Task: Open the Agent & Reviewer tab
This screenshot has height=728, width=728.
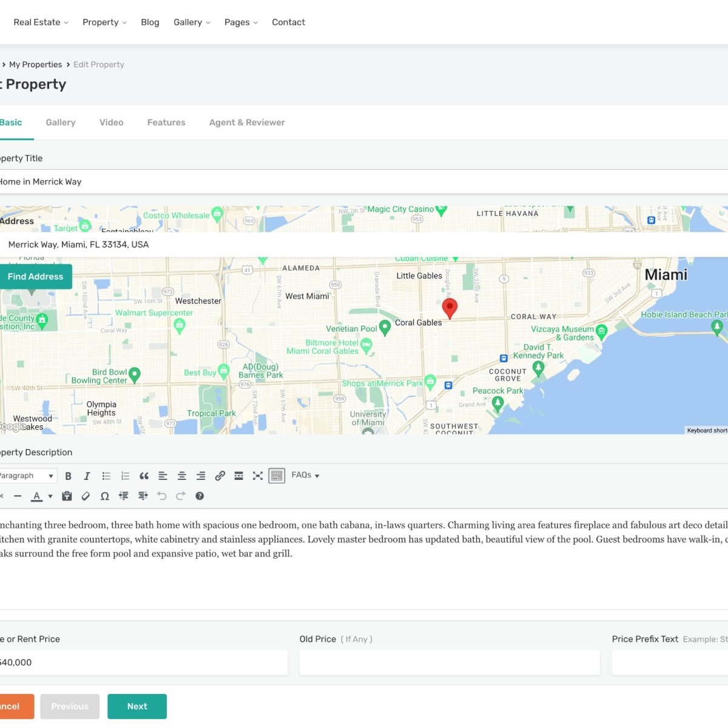Action: pyautogui.click(x=247, y=123)
